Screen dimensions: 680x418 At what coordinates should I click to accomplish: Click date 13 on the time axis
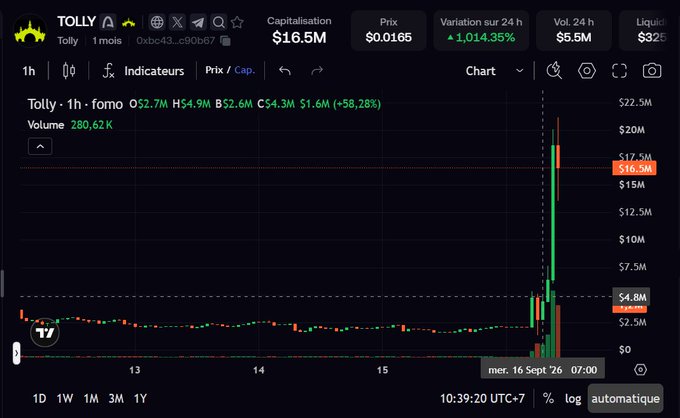click(134, 370)
